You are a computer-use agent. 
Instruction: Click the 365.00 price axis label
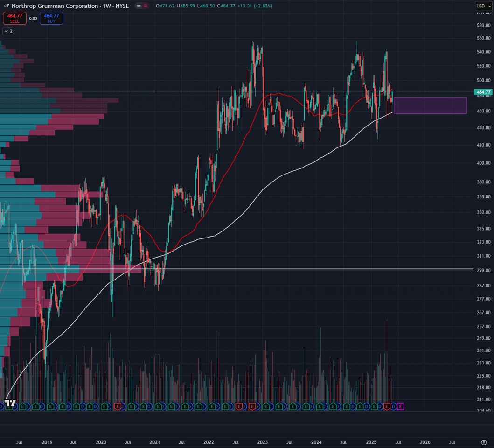click(x=484, y=197)
